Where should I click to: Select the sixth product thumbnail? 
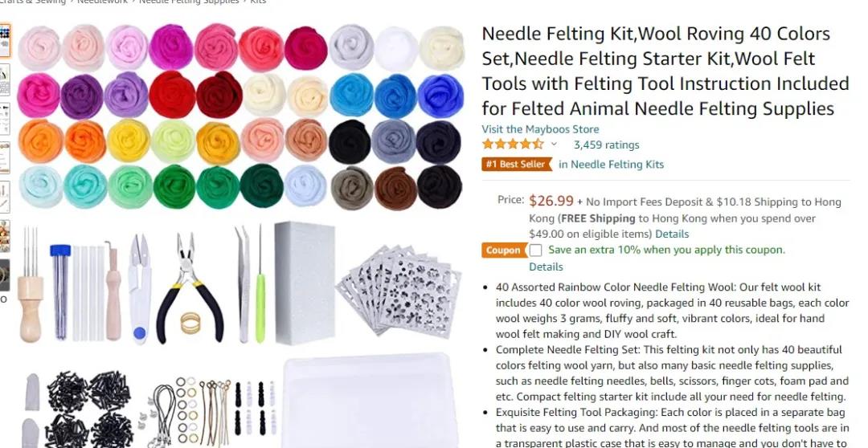[5, 236]
